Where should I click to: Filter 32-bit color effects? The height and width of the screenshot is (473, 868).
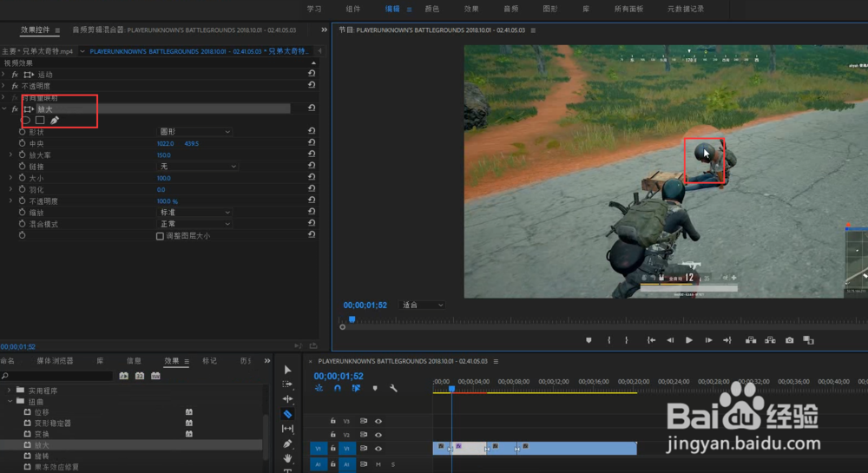tap(140, 376)
